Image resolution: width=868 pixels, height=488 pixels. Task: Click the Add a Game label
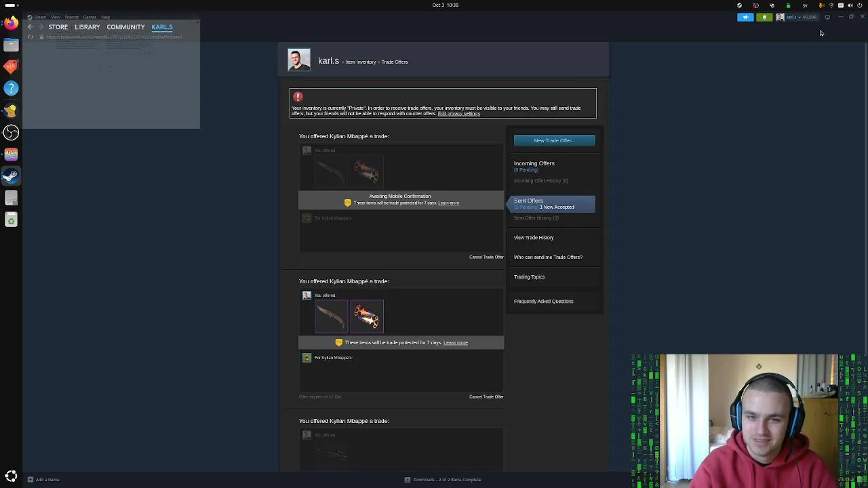pyautogui.click(x=47, y=479)
